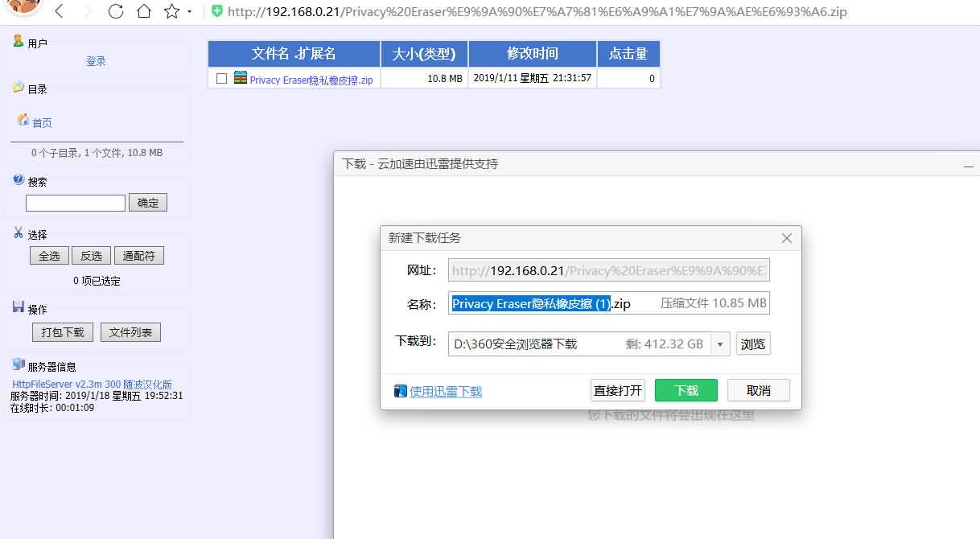Click 直接打开 open directly button
The height and width of the screenshot is (539, 980).
point(618,390)
